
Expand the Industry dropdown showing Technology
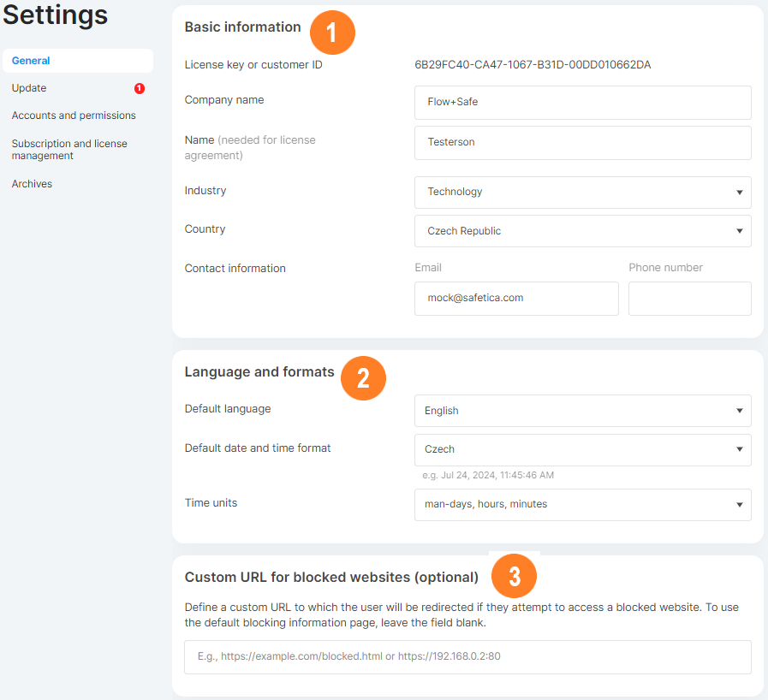point(582,193)
